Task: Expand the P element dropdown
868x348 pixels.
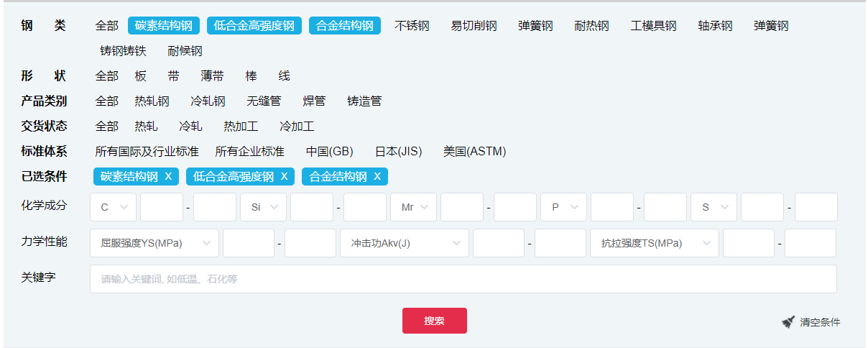Action: tap(564, 207)
